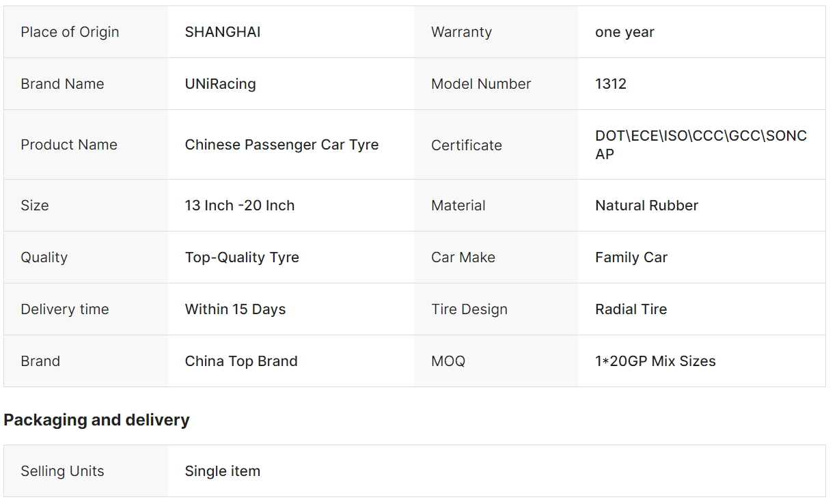The width and height of the screenshot is (839, 504).
Task: Click the 'Certificate' label cell
Action: (467, 145)
